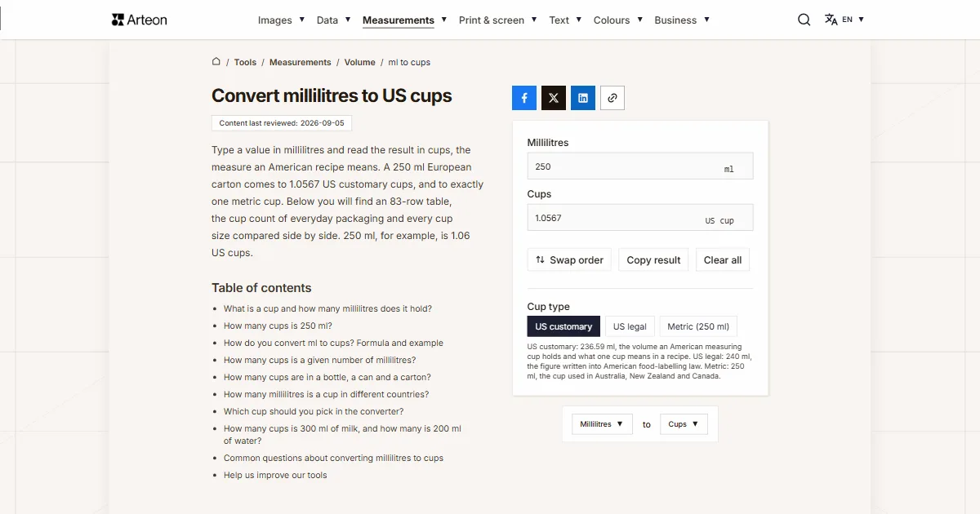This screenshot has width=980, height=514.
Task: Select the Metric (250 ml) cup type
Action: click(698, 326)
